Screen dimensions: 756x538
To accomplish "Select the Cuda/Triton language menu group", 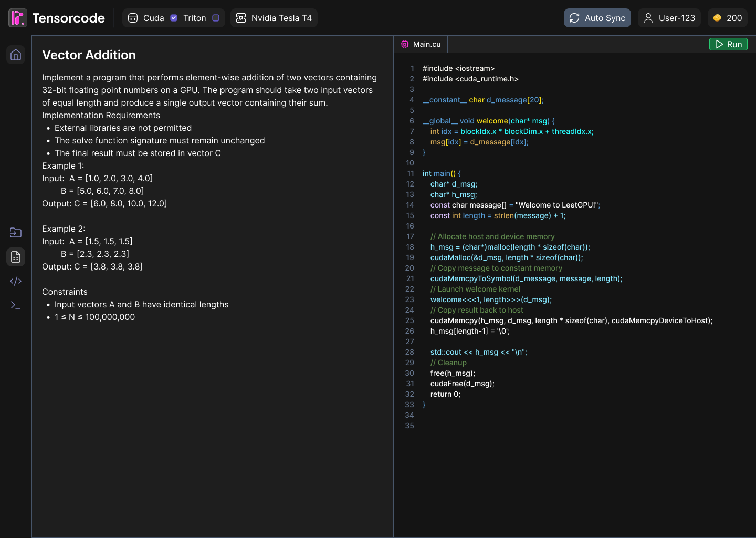I will (173, 17).
